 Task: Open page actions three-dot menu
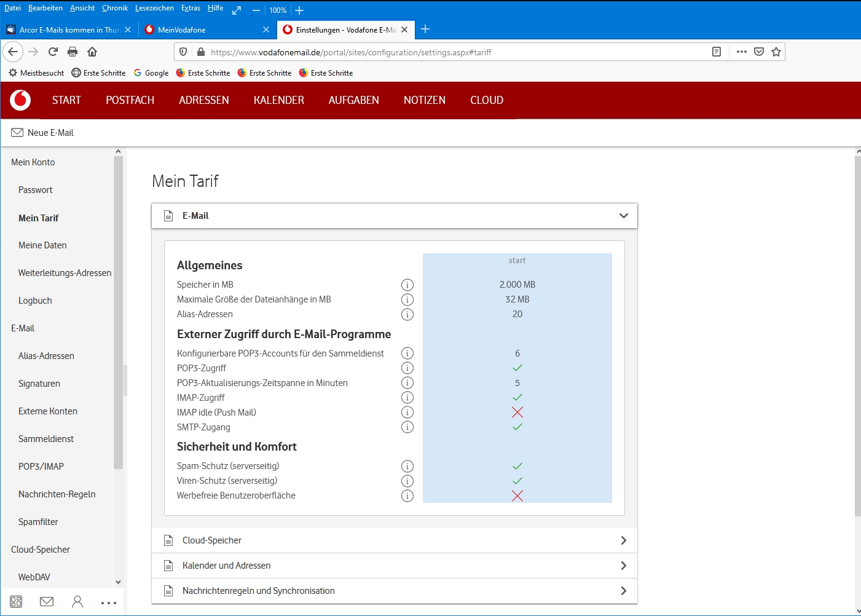pyautogui.click(x=742, y=52)
